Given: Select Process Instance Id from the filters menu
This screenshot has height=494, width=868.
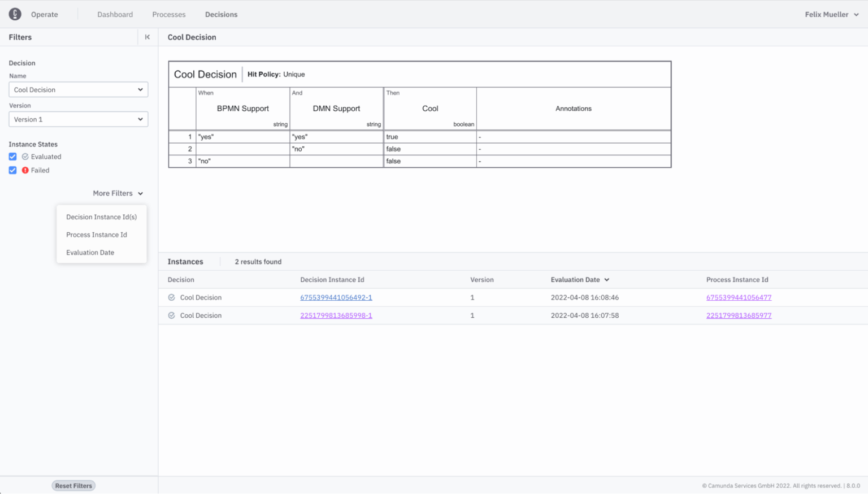Looking at the screenshot, I should [97, 235].
